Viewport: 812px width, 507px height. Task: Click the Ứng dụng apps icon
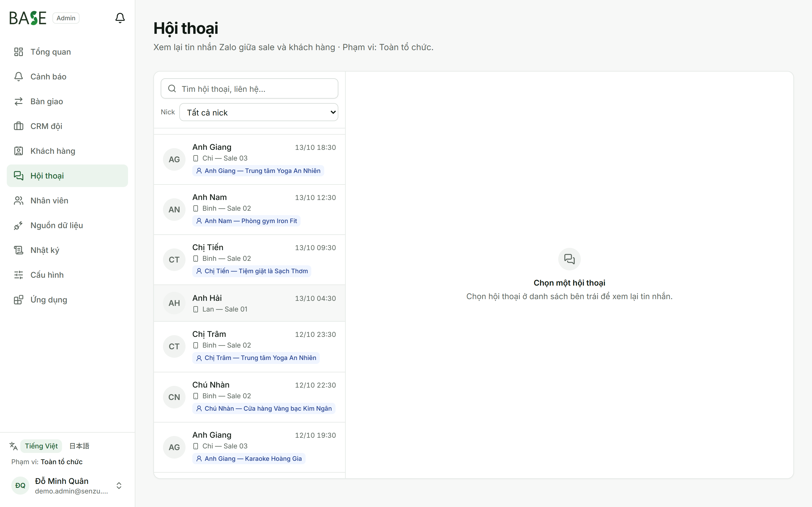pyautogui.click(x=18, y=300)
